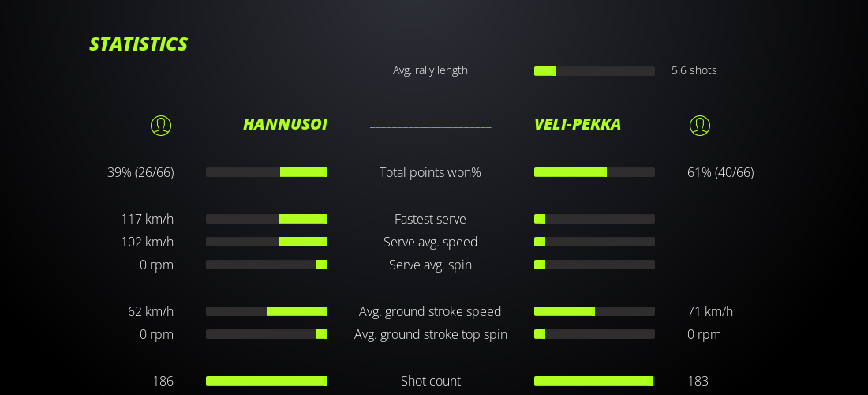This screenshot has height=395, width=868.
Task: Click the STATISTICS heading
Action: [x=138, y=44]
